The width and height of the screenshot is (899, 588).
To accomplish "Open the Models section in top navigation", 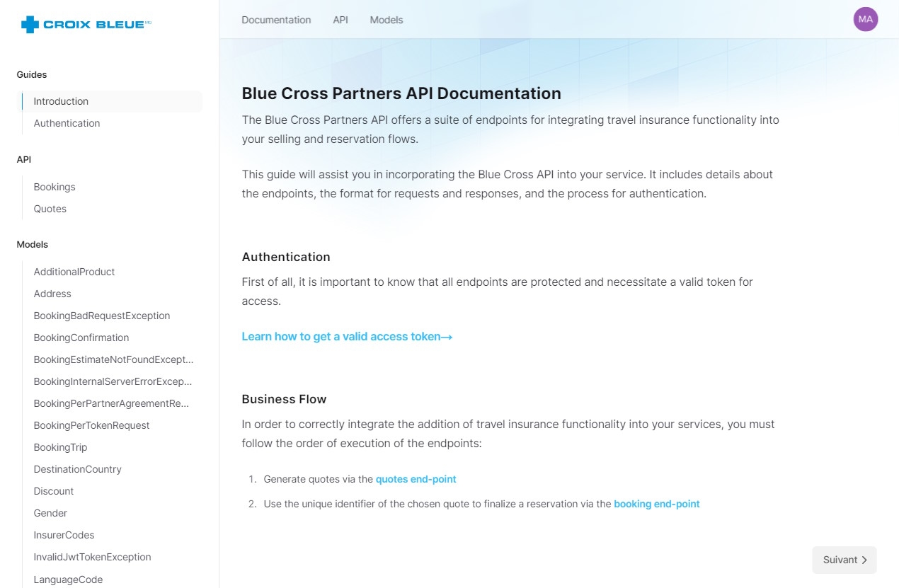I will tap(386, 20).
